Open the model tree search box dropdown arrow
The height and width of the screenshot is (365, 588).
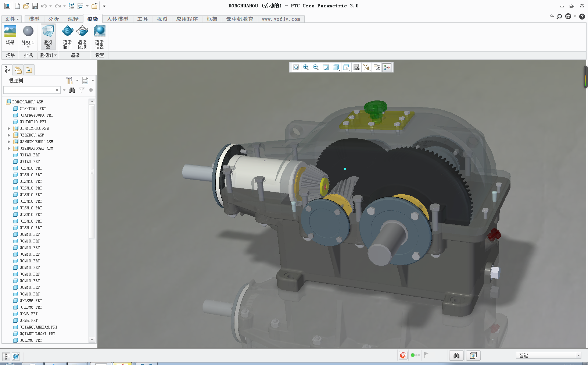pyautogui.click(x=64, y=90)
